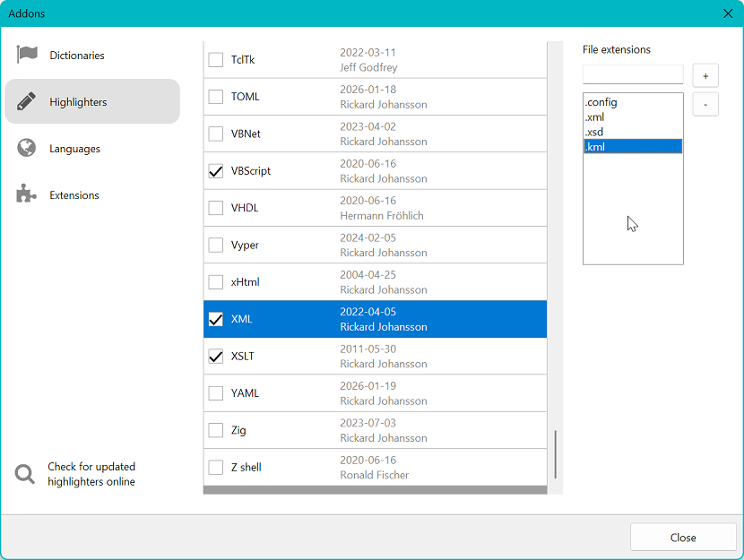Select the YAML highlighter name
The width and height of the screenshot is (744, 560).
(x=245, y=393)
